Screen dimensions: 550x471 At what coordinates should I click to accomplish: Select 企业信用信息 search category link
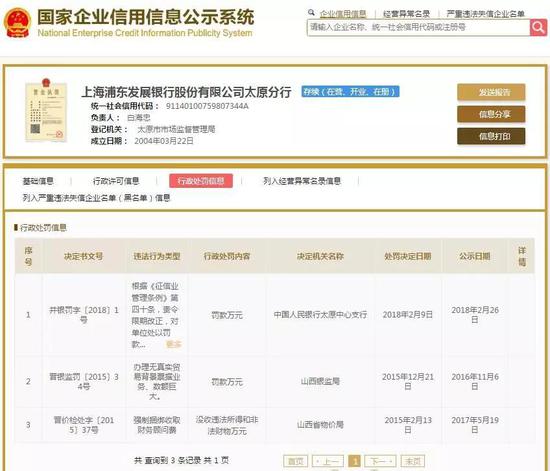(343, 14)
